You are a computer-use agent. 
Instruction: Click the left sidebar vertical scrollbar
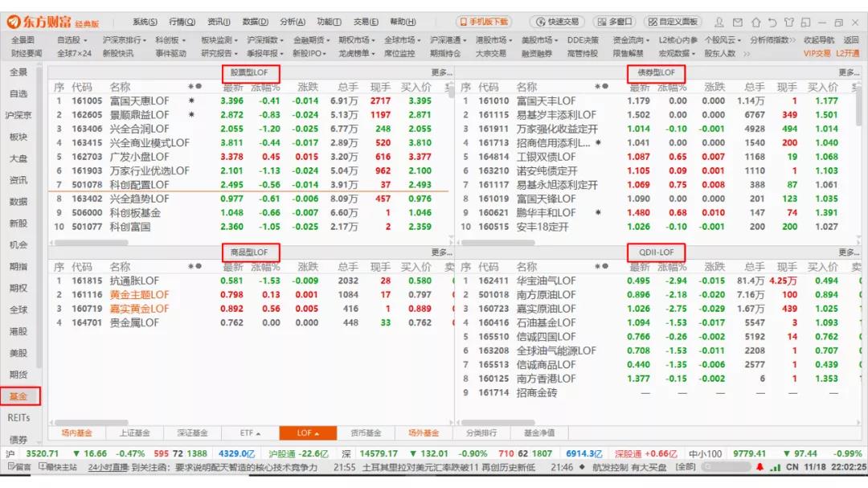(x=39, y=216)
